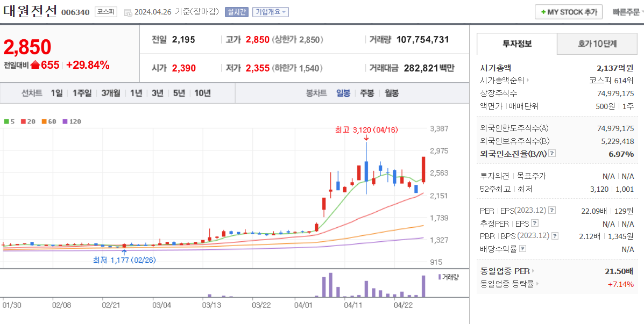
Task: Click the tallest final volume bar
Action: 423,286
